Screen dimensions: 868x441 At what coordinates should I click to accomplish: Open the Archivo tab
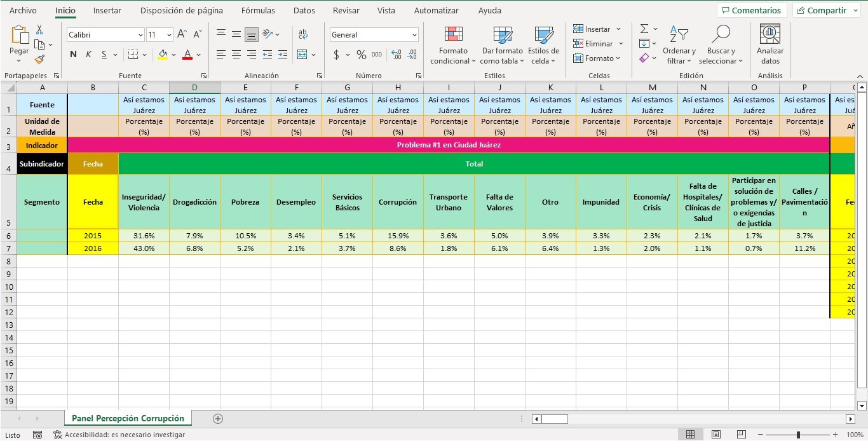point(23,11)
